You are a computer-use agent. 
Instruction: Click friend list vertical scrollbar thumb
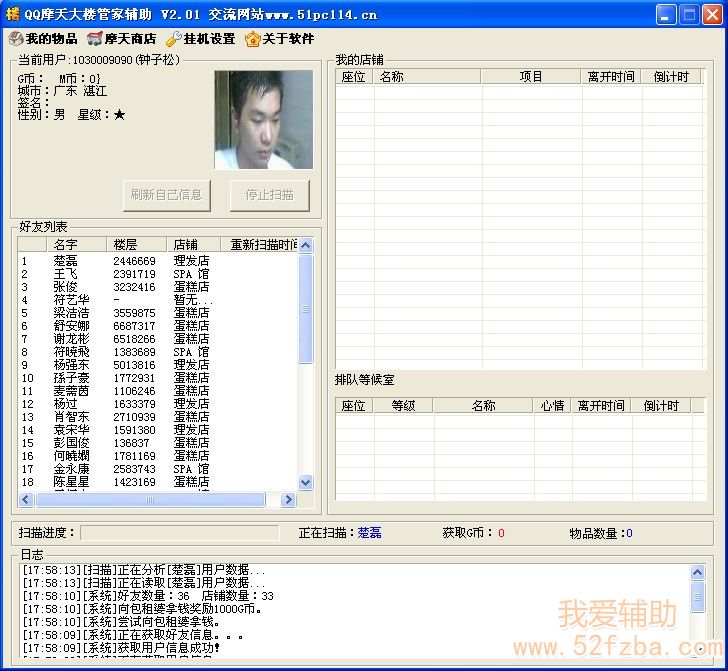[306, 309]
